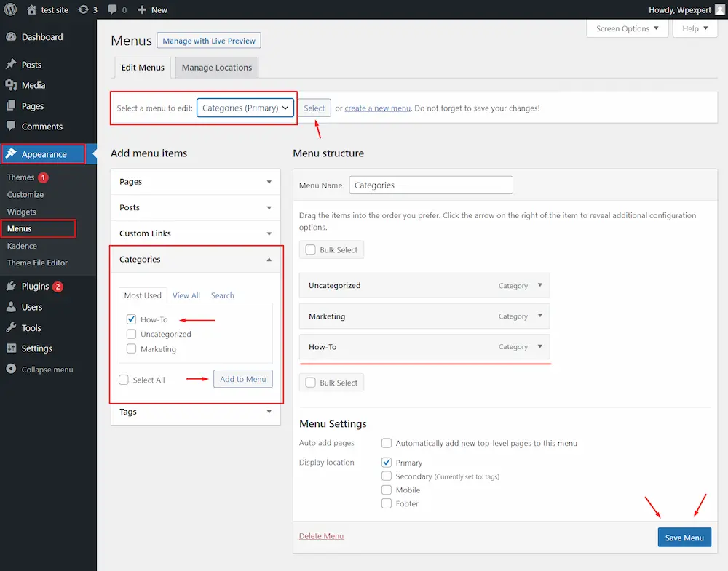The height and width of the screenshot is (571, 728).
Task: Open the Themes submenu item
Action: (x=20, y=177)
